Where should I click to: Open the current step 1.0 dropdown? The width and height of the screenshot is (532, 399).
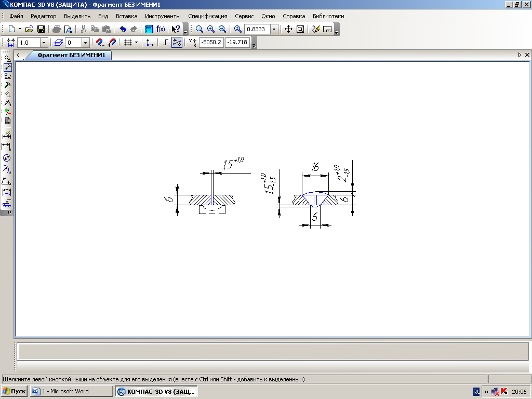click(x=44, y=43)
